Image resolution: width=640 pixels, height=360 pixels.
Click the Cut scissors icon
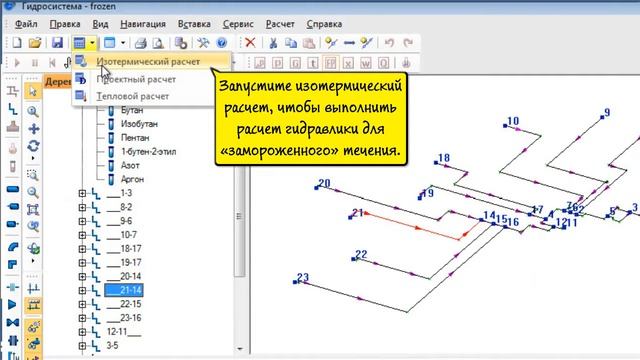pyautogui.click(x=273, y=42)
